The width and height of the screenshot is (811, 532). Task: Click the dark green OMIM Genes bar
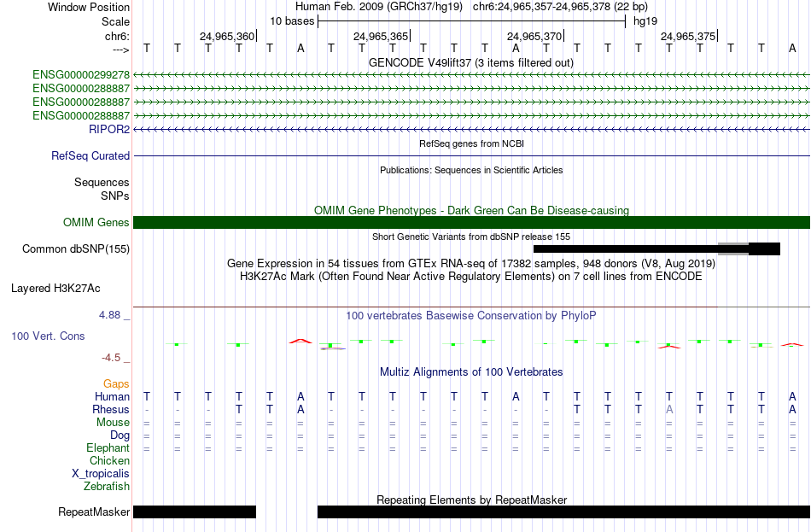(472, 223)
